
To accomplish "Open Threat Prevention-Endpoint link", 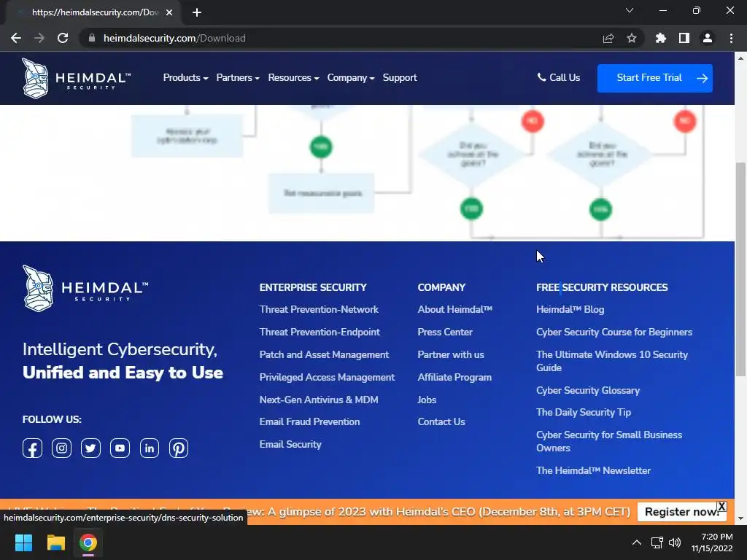I will (320, 332).
